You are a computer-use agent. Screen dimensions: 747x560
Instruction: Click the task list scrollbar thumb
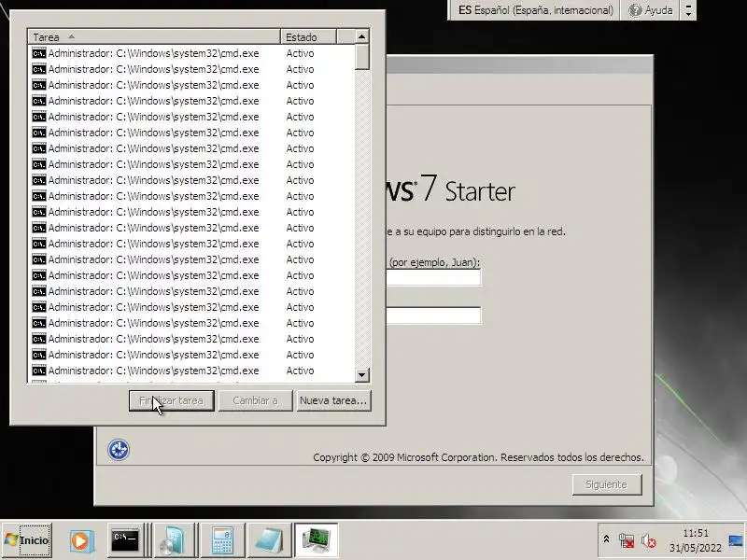pyautogui.click(x=362, y=57)
